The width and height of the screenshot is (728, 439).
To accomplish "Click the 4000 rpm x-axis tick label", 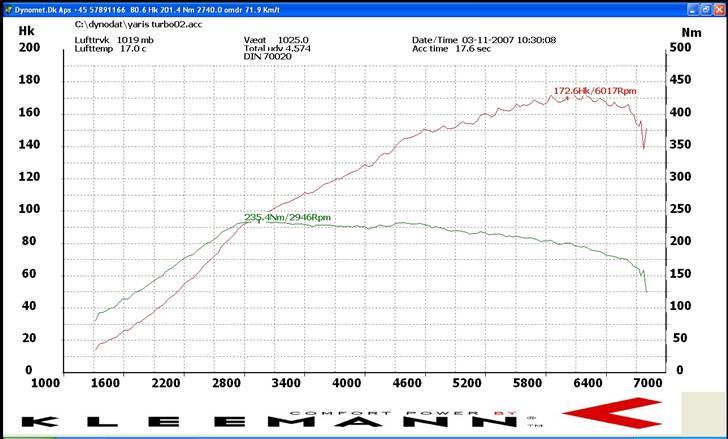I will [x=348, y=383].
